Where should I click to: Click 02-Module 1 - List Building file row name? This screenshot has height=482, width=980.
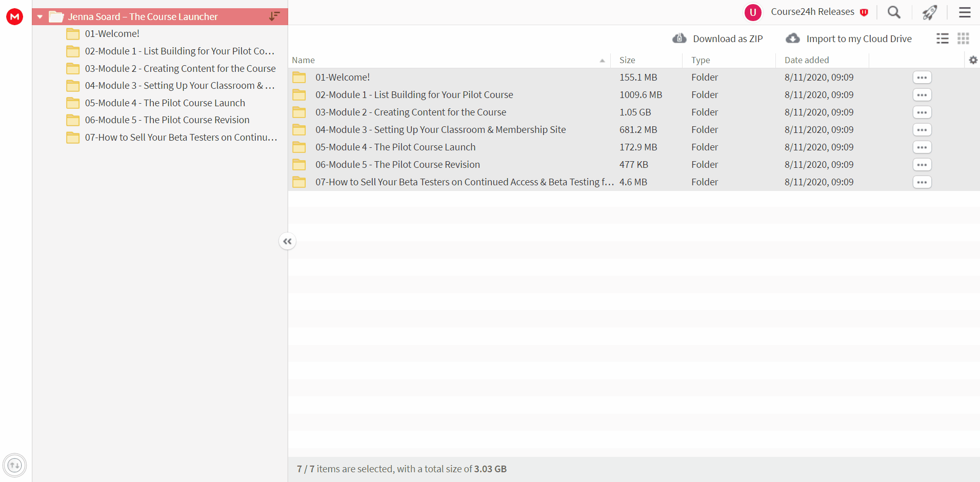click(x=414, y=95)
